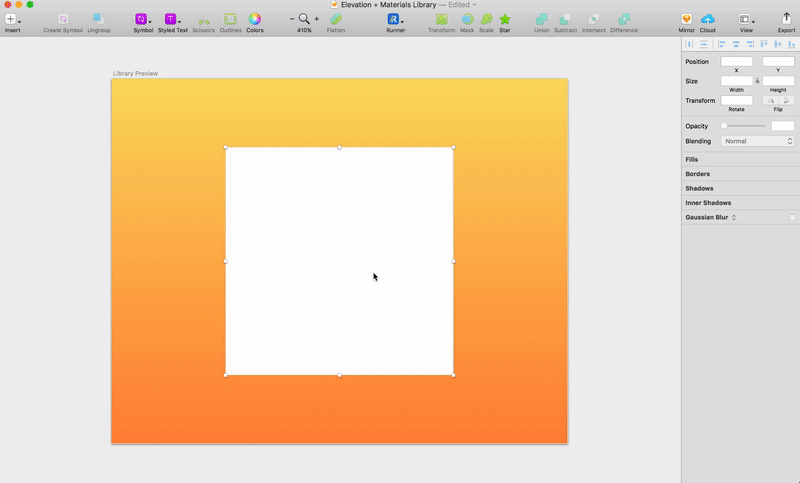The height and width of the screenshot is (483, 800).
Task: Align layers to bottom edge
Action: pos(791,44)
